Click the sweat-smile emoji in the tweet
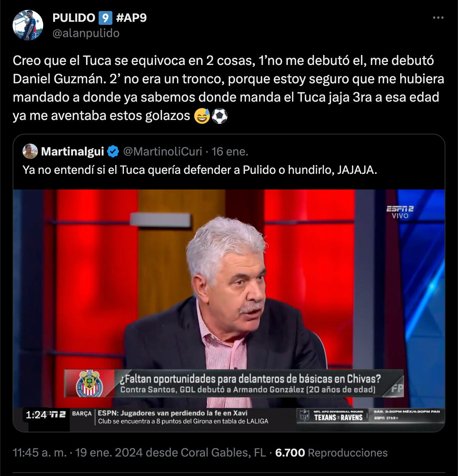The width and height of the screenshot is (458, 476). tap(202, 116)
